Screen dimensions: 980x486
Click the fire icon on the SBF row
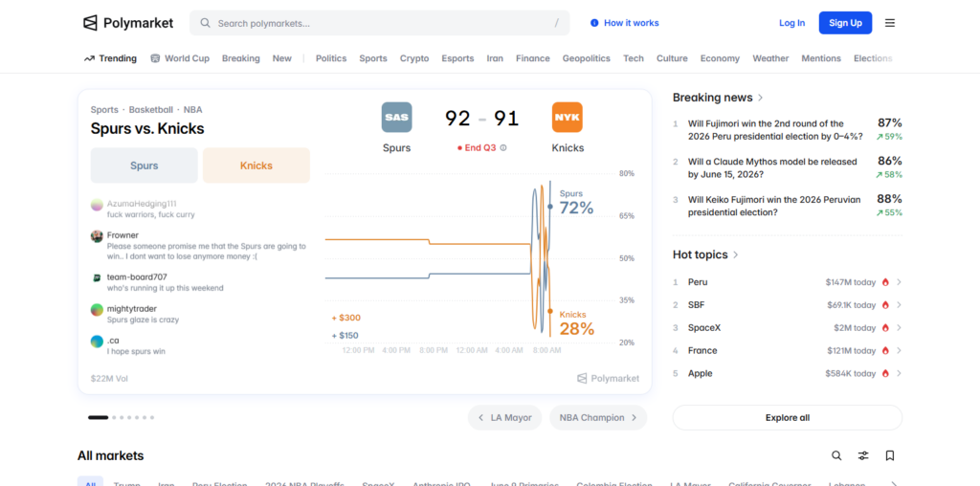(885, 305)
